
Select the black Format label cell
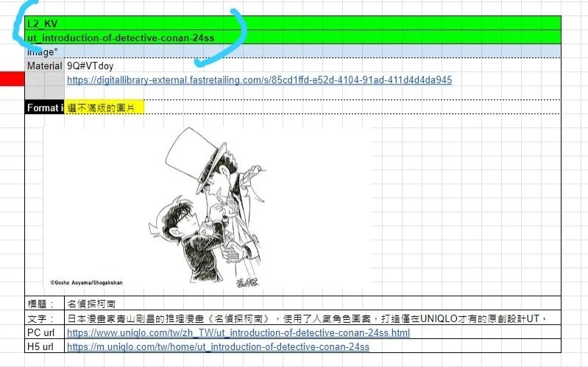point(45,108)
